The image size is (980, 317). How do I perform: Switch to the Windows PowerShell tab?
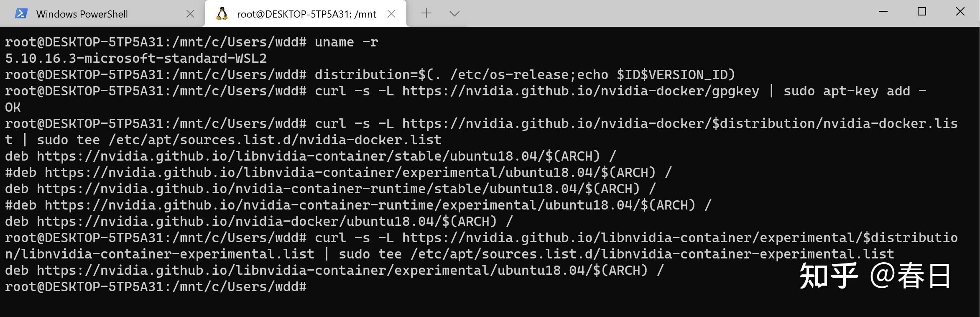[x=82, y=13]
